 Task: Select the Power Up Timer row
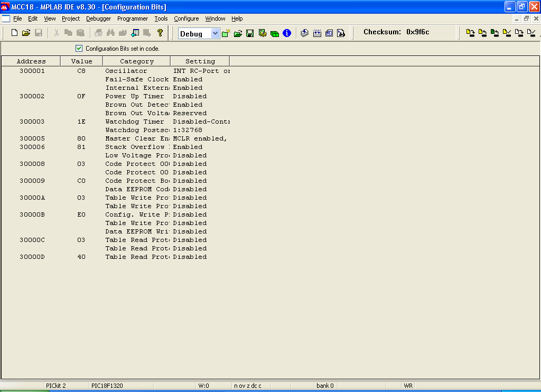pos(135,96)
